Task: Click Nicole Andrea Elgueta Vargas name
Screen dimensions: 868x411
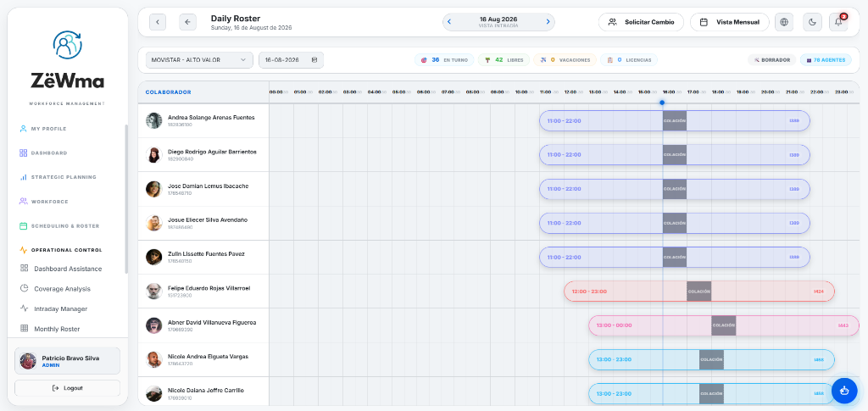Action: coord(209,356)
